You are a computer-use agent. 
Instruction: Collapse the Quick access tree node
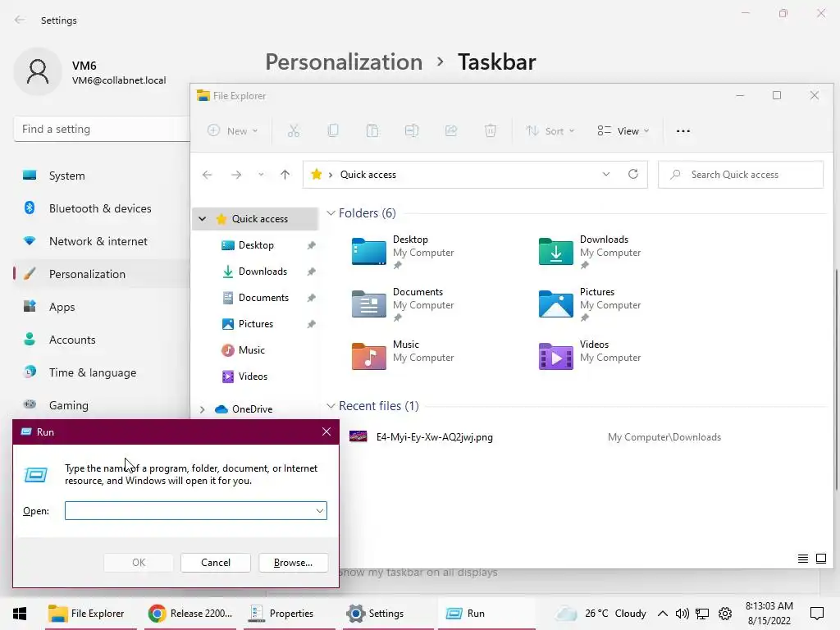pyautogui.click(x=202, y=218)
